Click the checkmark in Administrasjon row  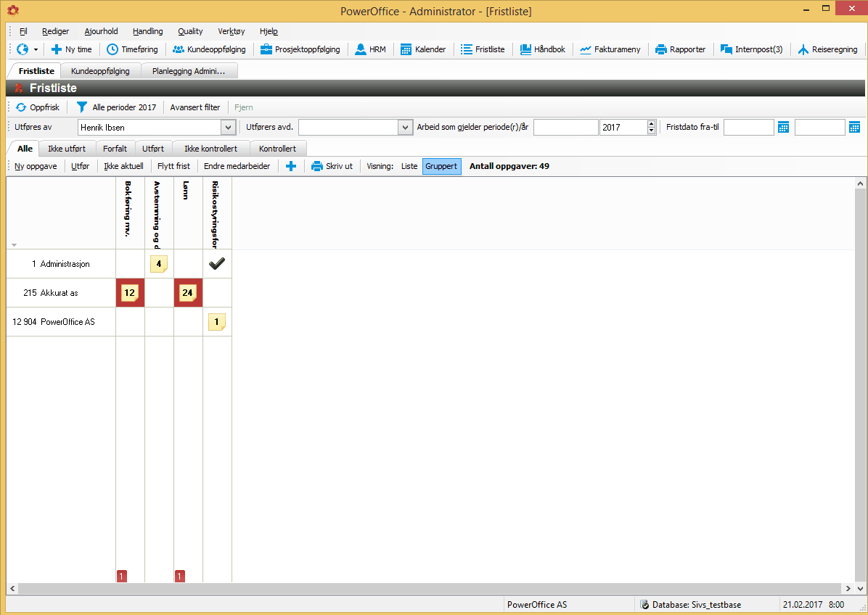(x=217, y=264)
